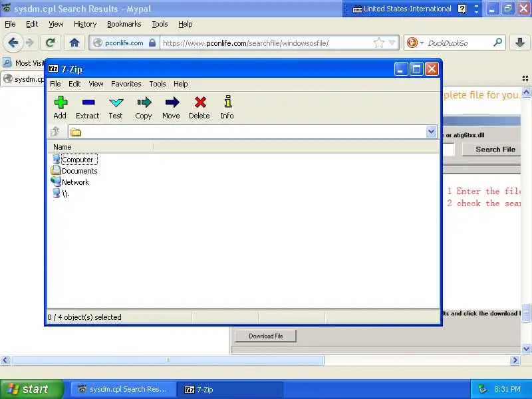The height and width of the screenshot is (399, 532).
Task: Select the Network entry in 7-Zip
Action: pyautogui.click(x=70, y=182)
